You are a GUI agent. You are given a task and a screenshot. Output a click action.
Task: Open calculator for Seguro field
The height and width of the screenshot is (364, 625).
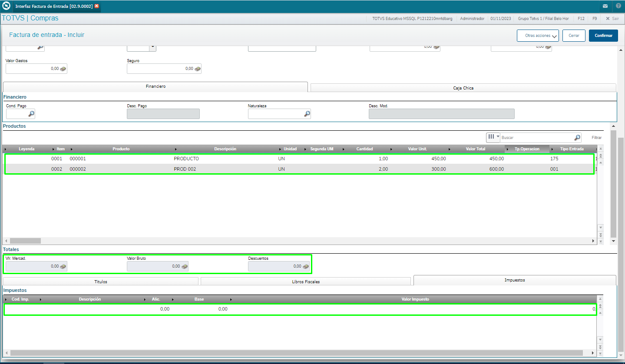pos(198,69)
